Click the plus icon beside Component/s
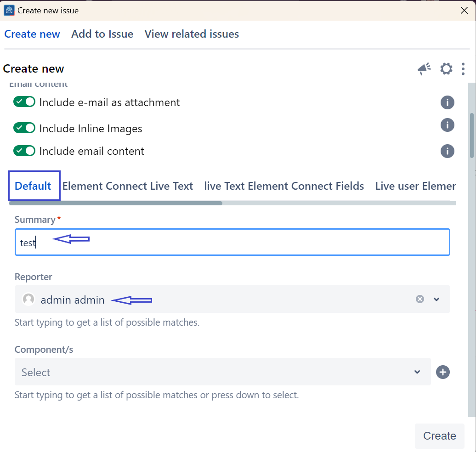Image resolution: width=476 pixels, height=452 pixels. tap(442, 372)
